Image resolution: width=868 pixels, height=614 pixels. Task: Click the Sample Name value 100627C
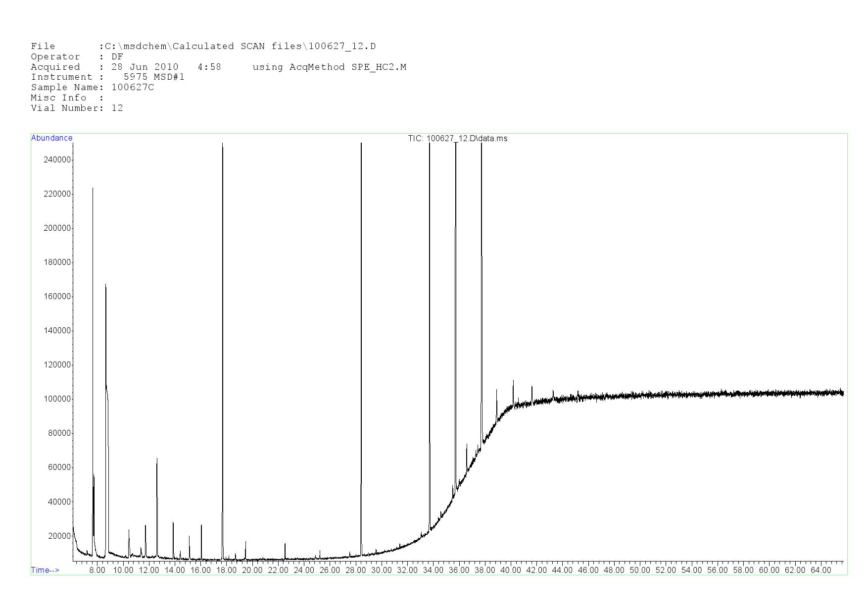pyautogui.click(x=133, y=88)
